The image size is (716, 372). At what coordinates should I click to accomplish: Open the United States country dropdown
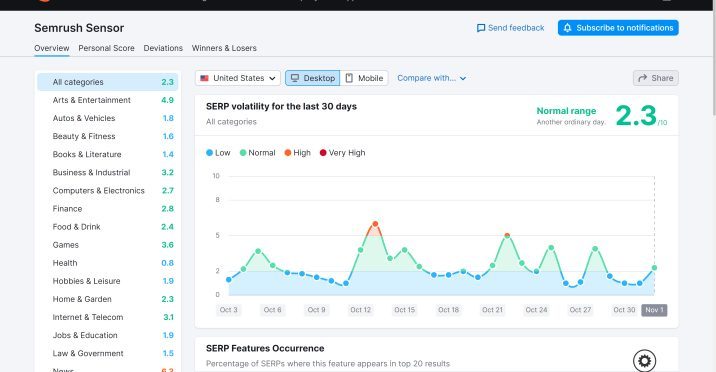(238, 78)
